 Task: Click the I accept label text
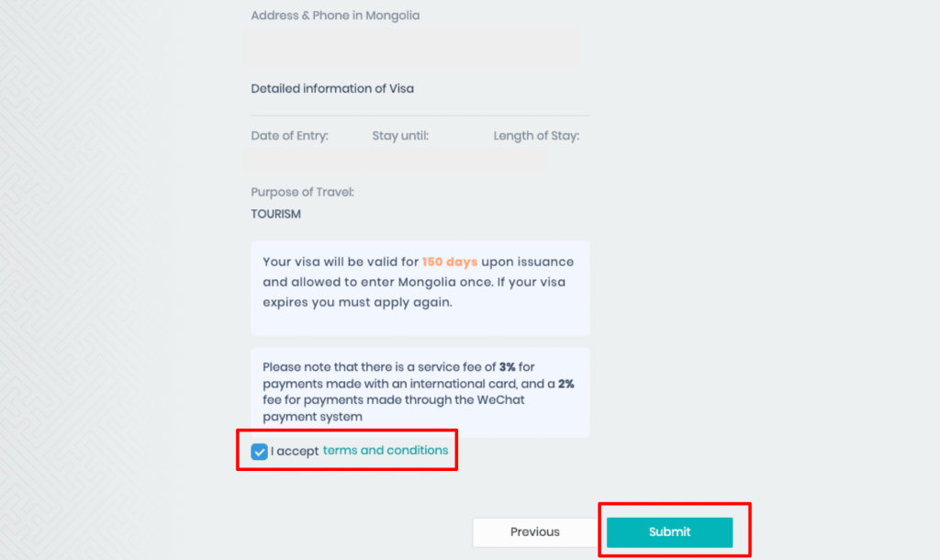295,452
